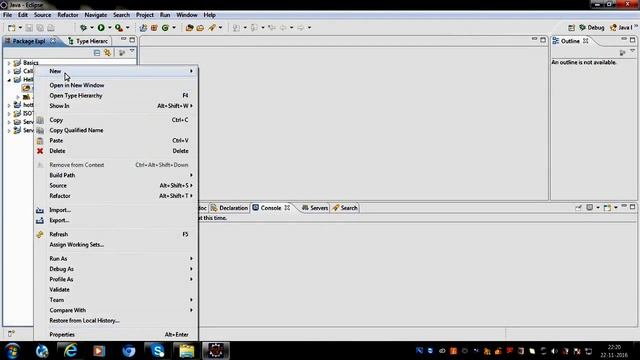Open the Outline view menu triangle

(x=632, y=51)
